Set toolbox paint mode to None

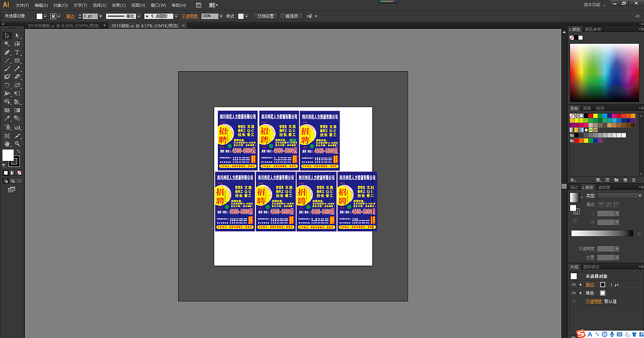point(19,173)
